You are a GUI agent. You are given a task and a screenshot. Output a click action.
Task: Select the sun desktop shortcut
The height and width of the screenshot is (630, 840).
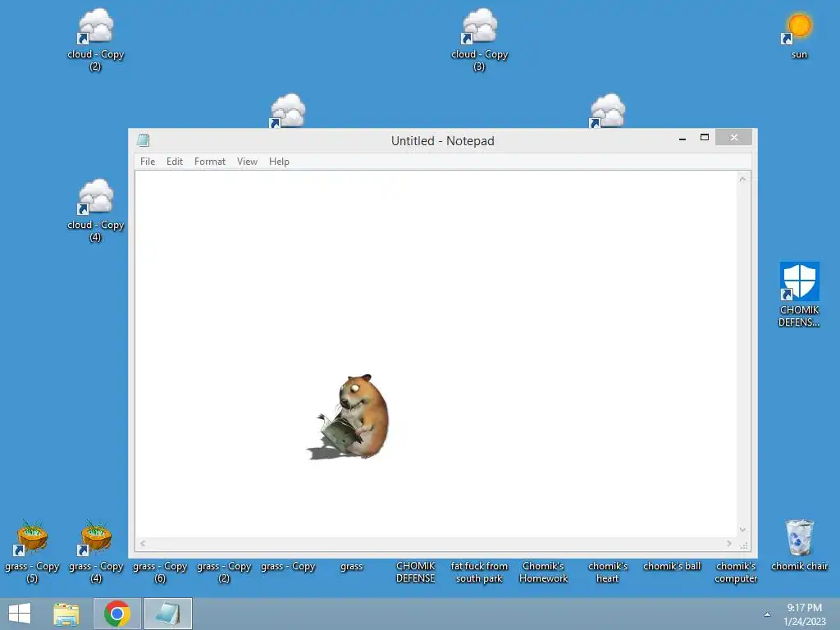[799, 36]
